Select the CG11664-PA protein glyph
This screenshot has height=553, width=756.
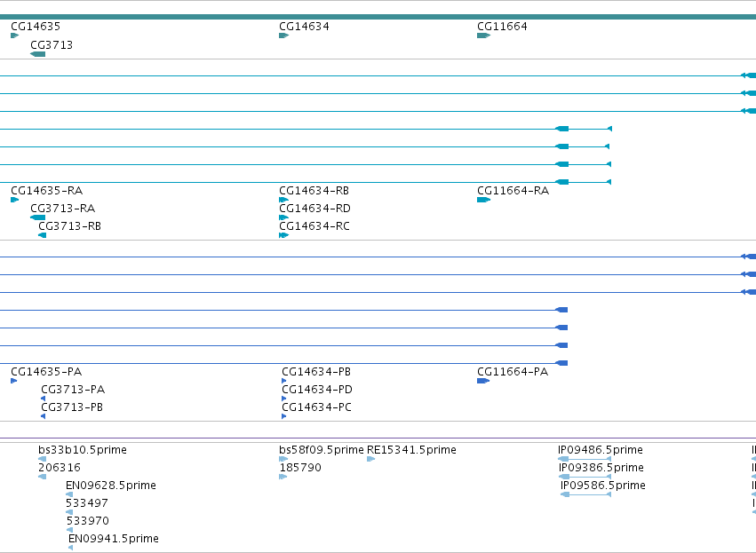483,381
